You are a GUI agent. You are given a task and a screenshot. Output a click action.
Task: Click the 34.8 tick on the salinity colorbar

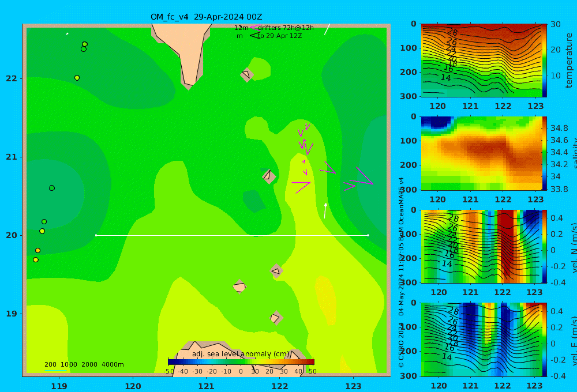559,129
